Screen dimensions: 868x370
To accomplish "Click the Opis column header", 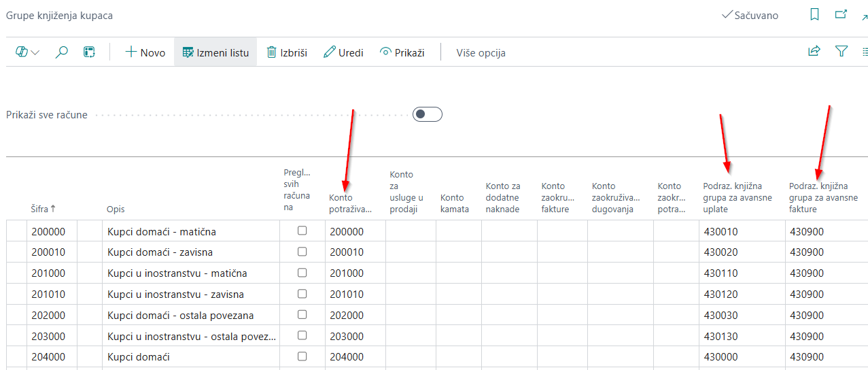I will point(116,209).
